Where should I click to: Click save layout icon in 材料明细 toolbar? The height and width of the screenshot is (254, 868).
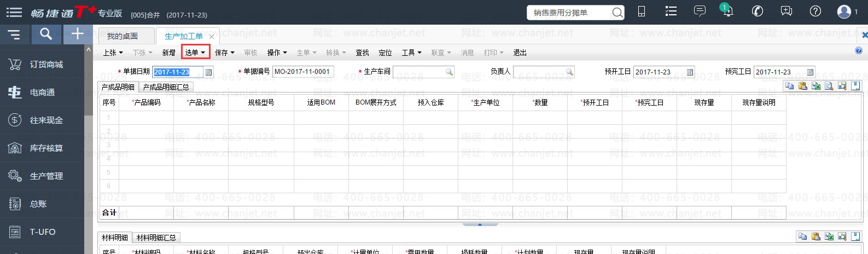pos(856,236)
